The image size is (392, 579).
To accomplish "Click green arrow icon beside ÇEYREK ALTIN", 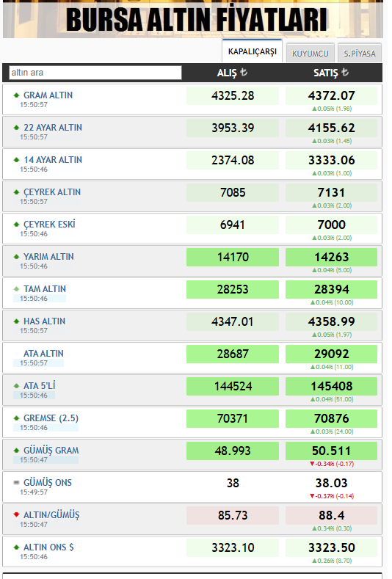I will click(x=16, y=192).
